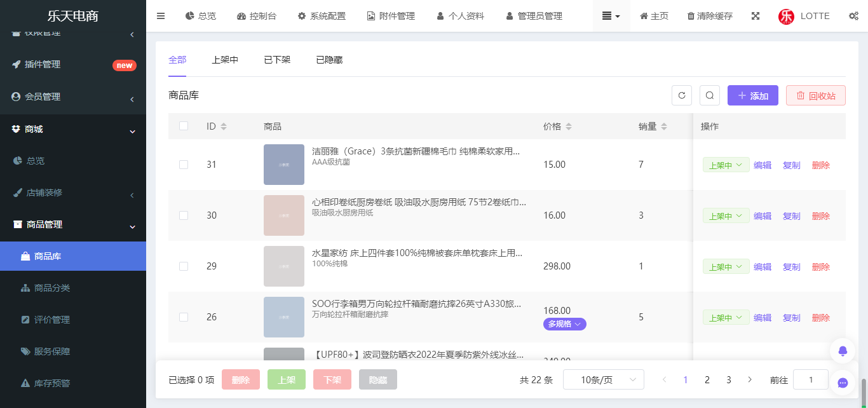This screenshot has height=408, width=868.
Task: Expand the 多规格 tag on product 26
Action: coord(565,324)
